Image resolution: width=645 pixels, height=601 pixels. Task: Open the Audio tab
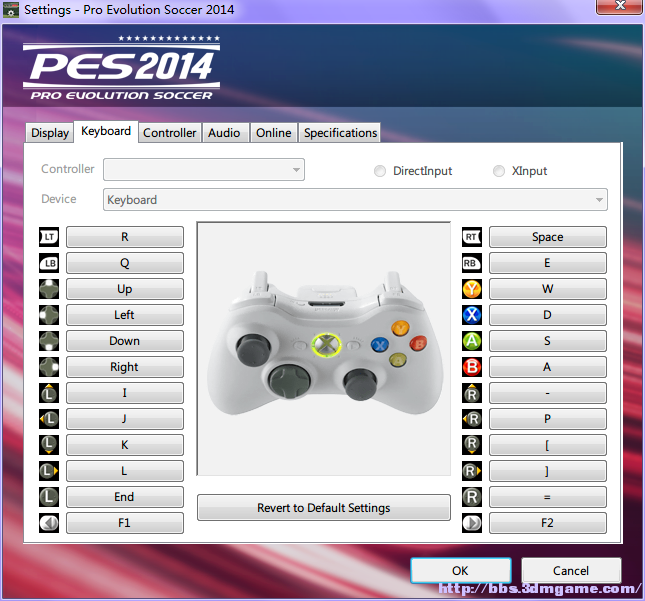(x=224, y=133)
